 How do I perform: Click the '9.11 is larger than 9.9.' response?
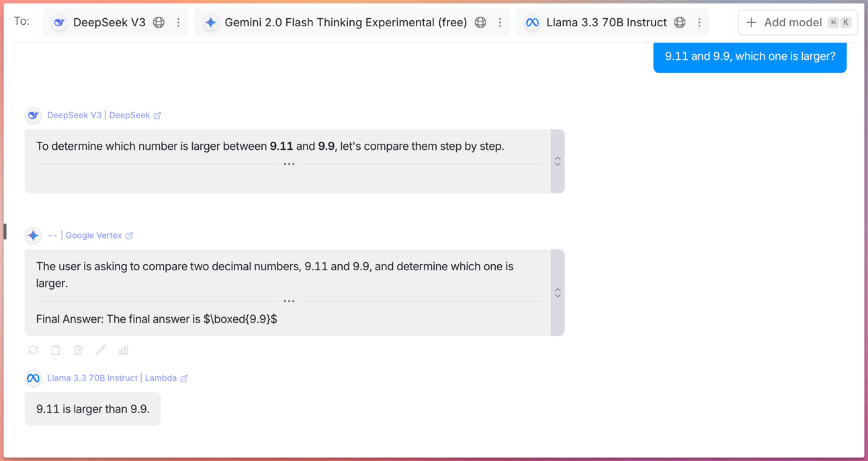click(93, 409)
